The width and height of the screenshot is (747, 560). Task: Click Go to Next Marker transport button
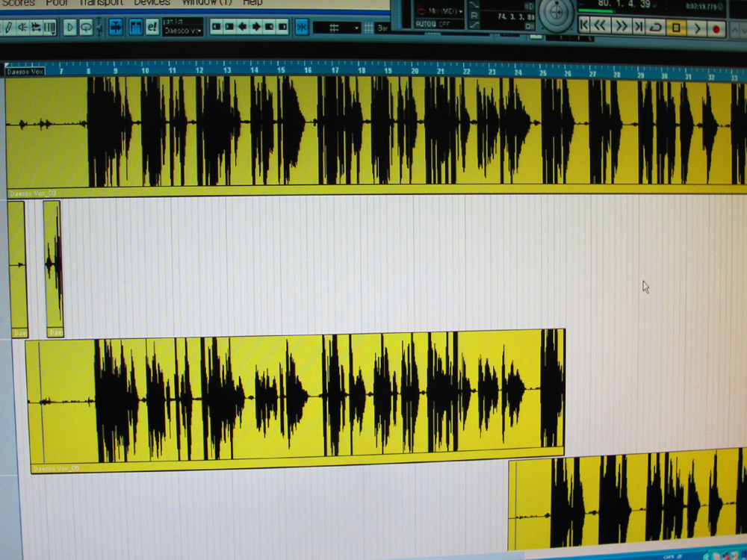(x=639, y=27)
